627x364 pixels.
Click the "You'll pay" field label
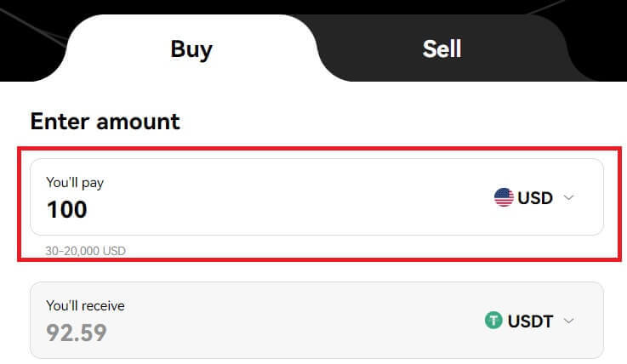[75, 182]
